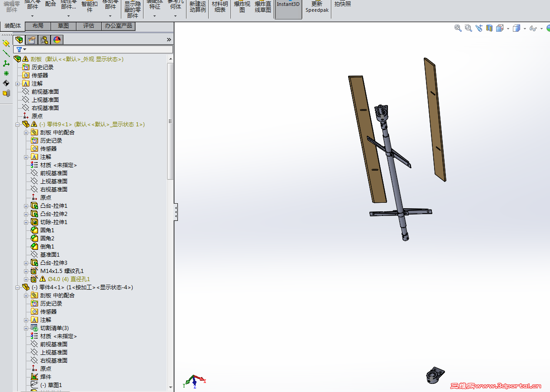The image size is (550, 392).
Task: Collapse the 零件4<1> component node
Action: [x=18, y=287]
